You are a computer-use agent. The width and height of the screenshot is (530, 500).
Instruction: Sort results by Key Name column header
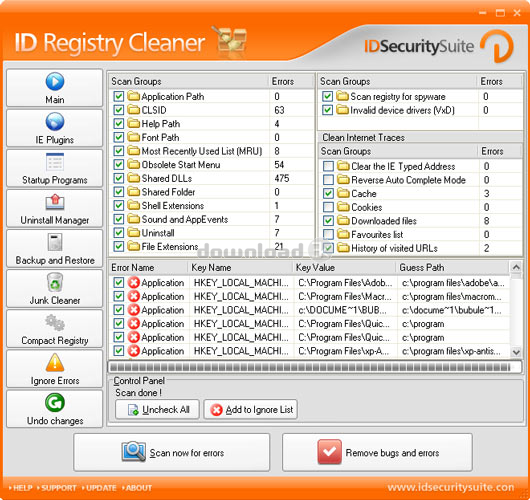pyautogui.click(x=240, y=267)
